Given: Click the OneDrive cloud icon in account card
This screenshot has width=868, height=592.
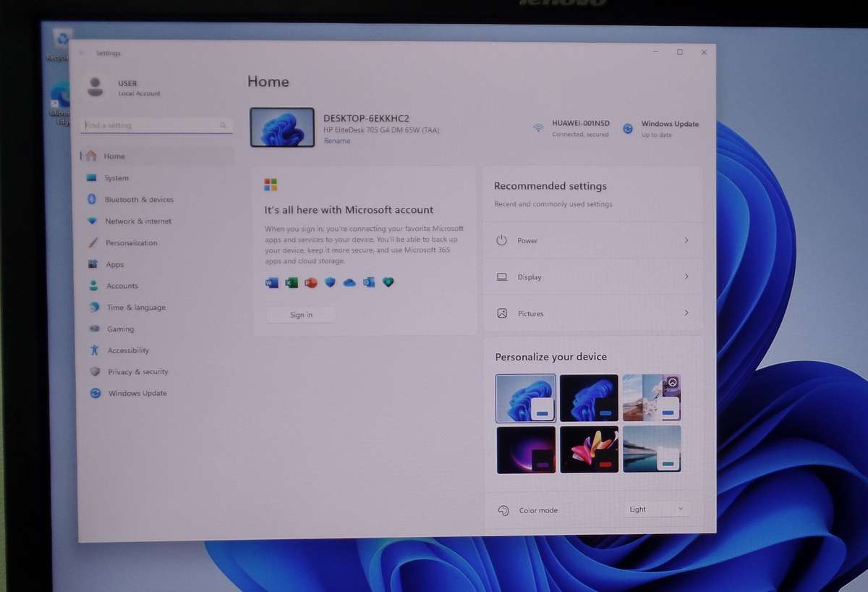Looking at the screenshot, I should tap(349, 283).
